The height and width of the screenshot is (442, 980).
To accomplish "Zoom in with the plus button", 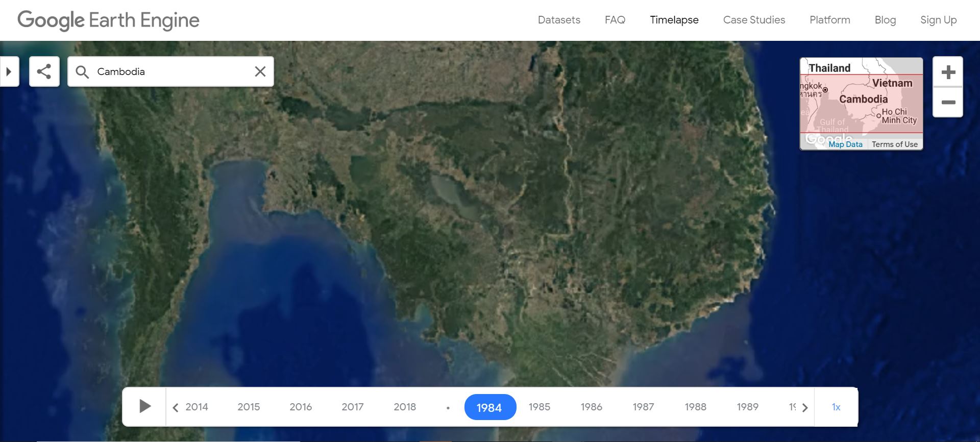I will click(948, 72).
